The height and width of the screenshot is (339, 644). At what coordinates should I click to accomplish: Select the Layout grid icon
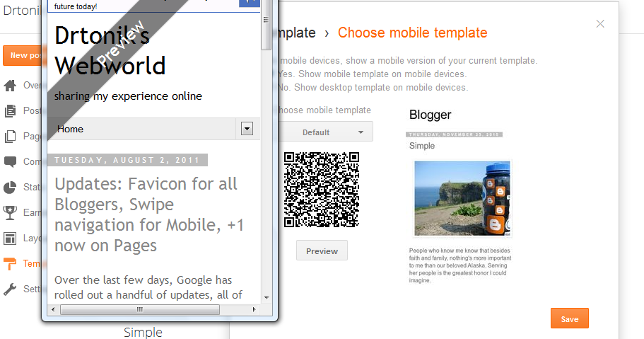[x=11, y=239]
